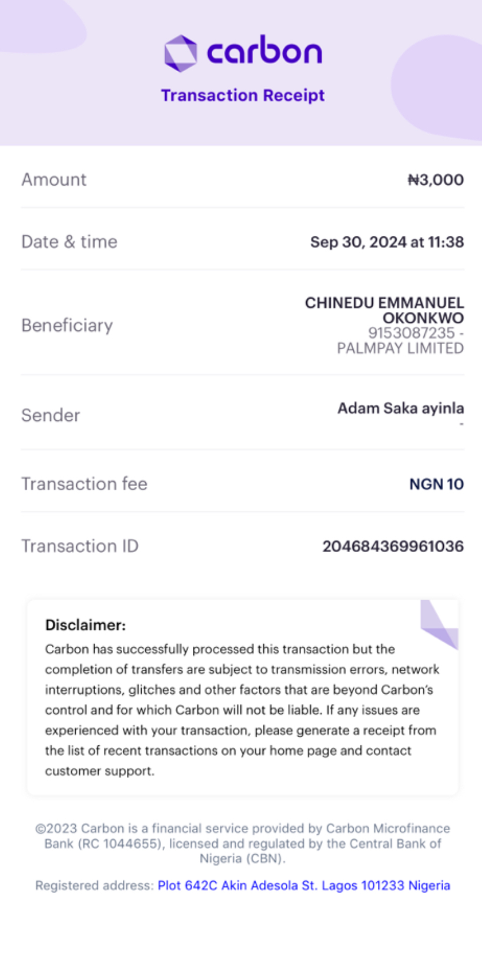Select beneficiary name CHINEDU EMMANUEL OKONKWO

click(x=384, y=310)
